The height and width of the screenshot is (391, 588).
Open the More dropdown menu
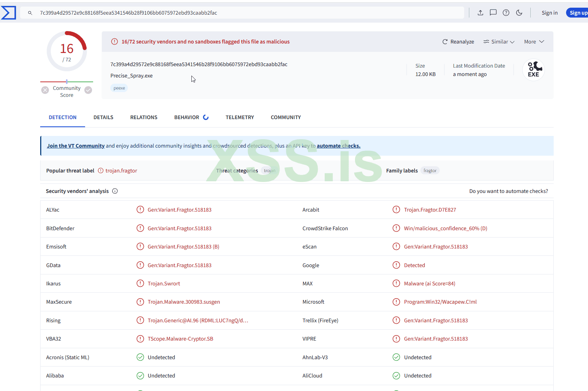coord(534,42)
